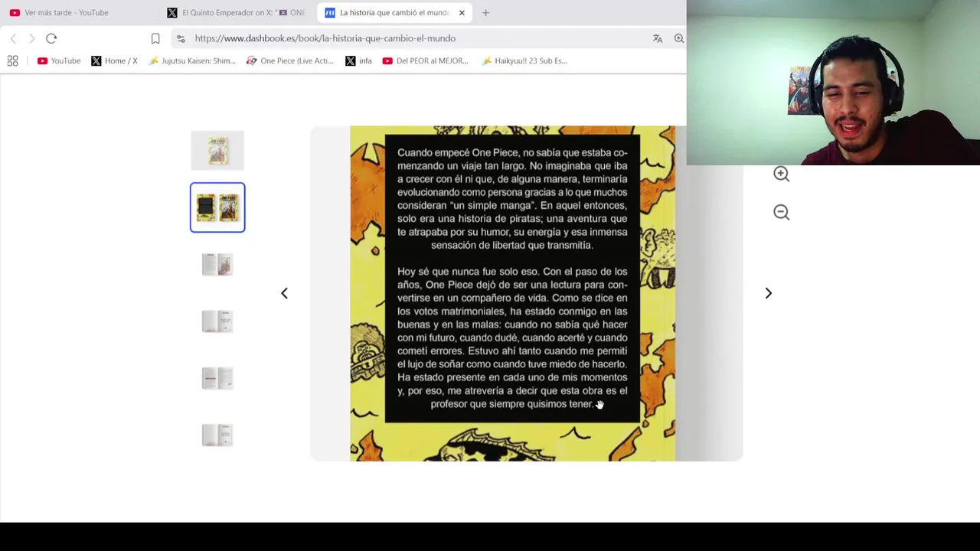This screenshot has height=551, width=980.
Task: Open the infa bookmark
Action: 358,60
